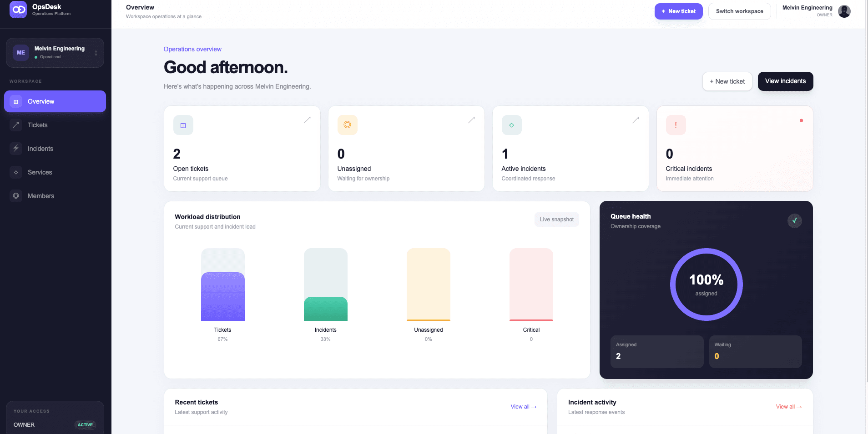Open the arrow on Unassigned card
This screenshot has height=434, width=868.
pos(472,120)
